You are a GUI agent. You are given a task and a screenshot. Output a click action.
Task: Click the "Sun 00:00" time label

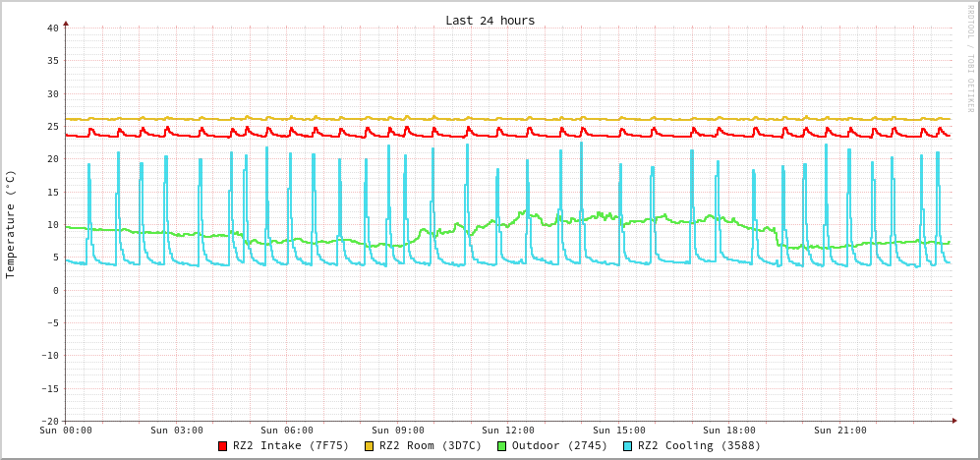pyautogui.click(x=66, y=431)
